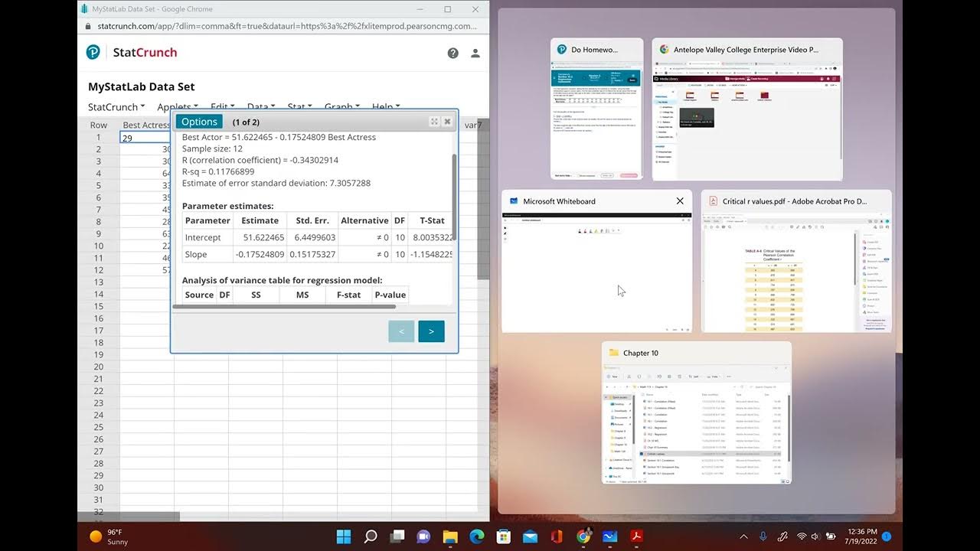This screenshot has width=980, height=551.
Task: Open File Explorer from taskbar
Action: 450,536
